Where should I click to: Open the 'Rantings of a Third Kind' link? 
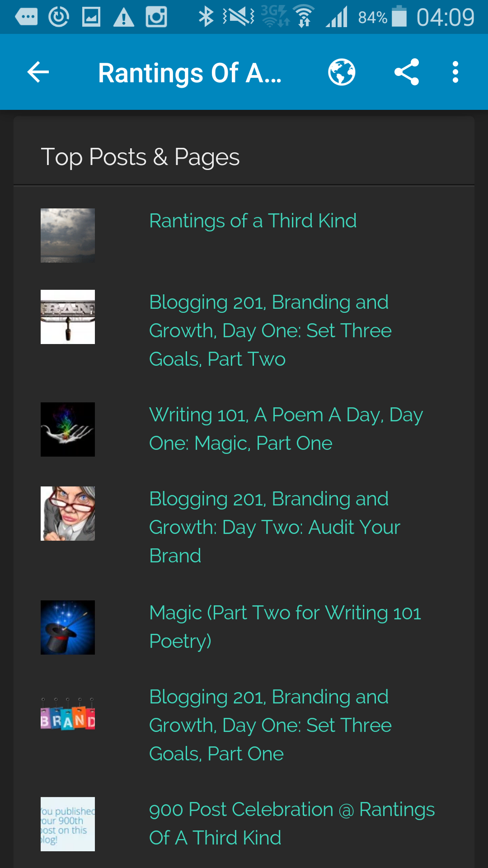[253, 221]
